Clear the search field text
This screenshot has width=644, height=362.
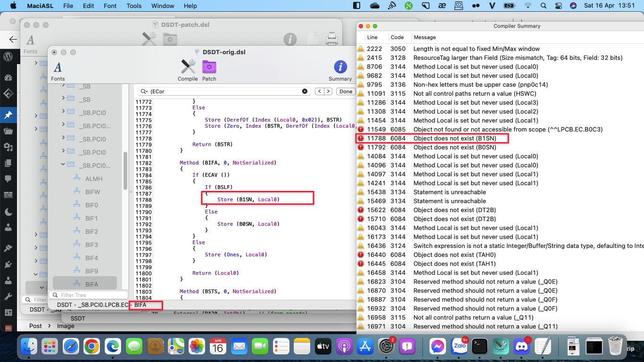[305, 91]
